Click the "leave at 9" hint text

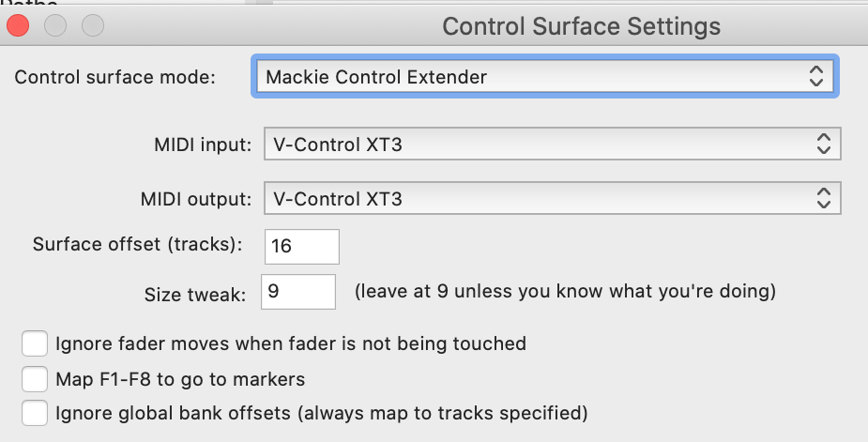coord(565,292)
